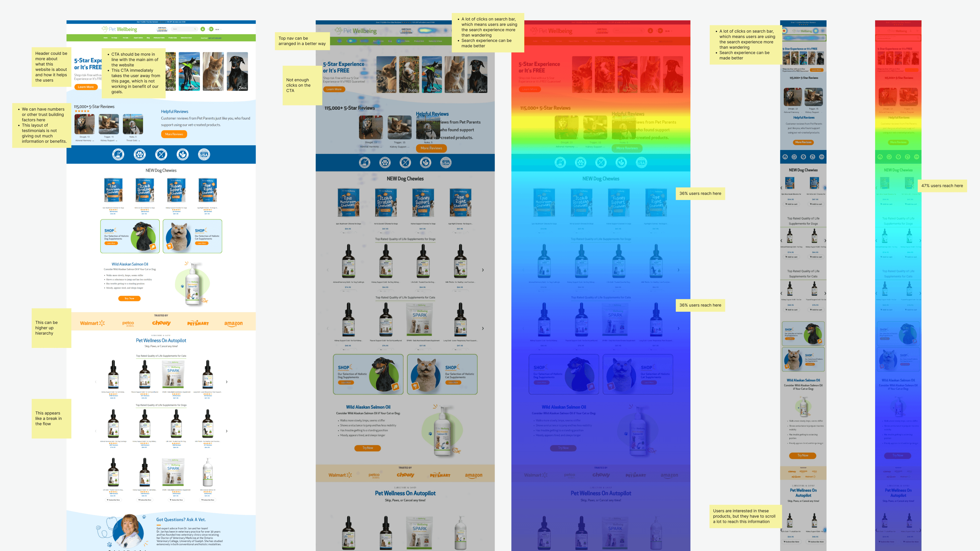Select the Epic Mushroom Chewies product image, leftmost mockup

113,190
